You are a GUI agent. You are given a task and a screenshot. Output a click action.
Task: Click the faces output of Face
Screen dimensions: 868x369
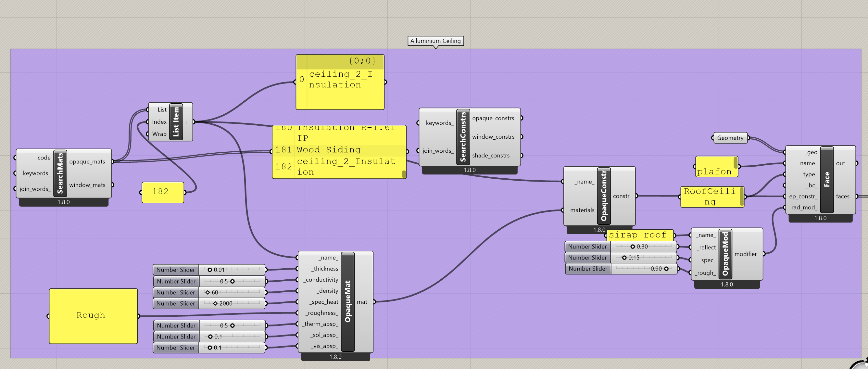click(x=842, y=196)
